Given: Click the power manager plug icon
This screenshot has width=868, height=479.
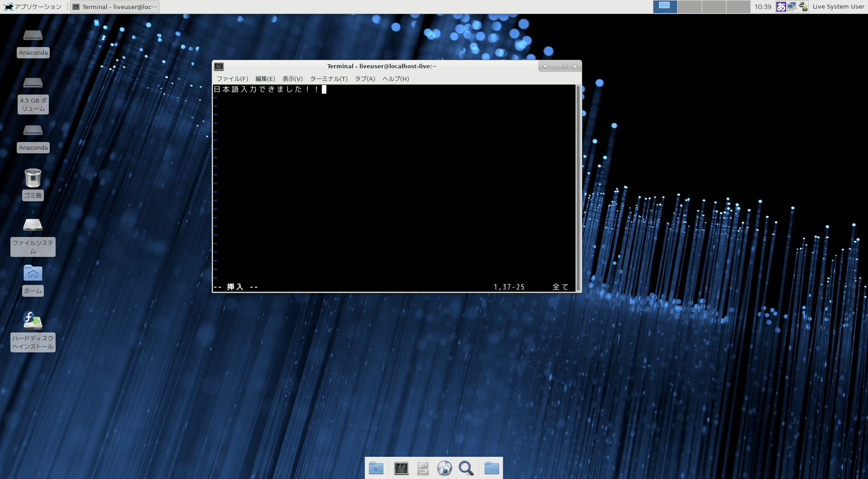Looking at the screenshot, I should (x=803, y=7).
